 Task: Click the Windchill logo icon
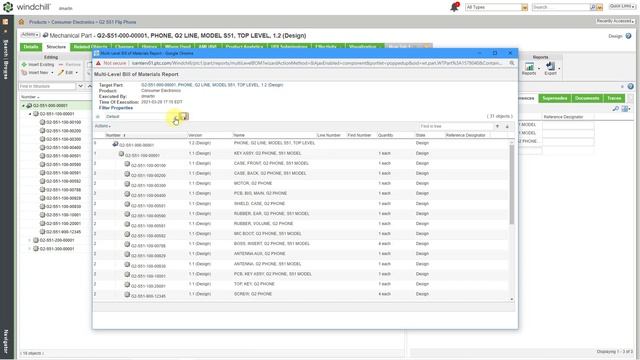(8, 7)
